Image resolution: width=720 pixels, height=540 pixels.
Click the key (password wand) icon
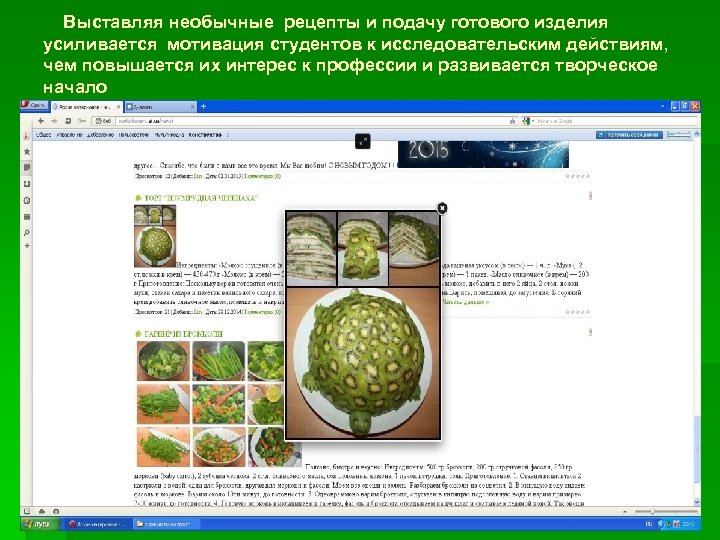(x=82, y=121)
